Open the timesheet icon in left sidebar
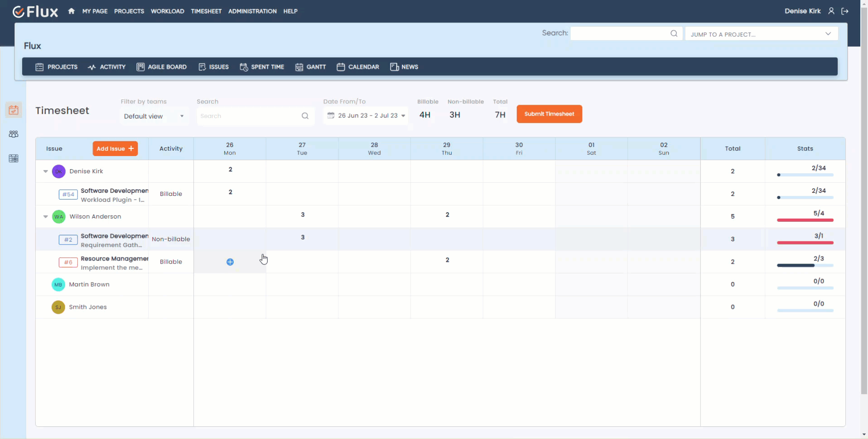The height and width of the screenshot is (439, 868). [x=14, y=110]
